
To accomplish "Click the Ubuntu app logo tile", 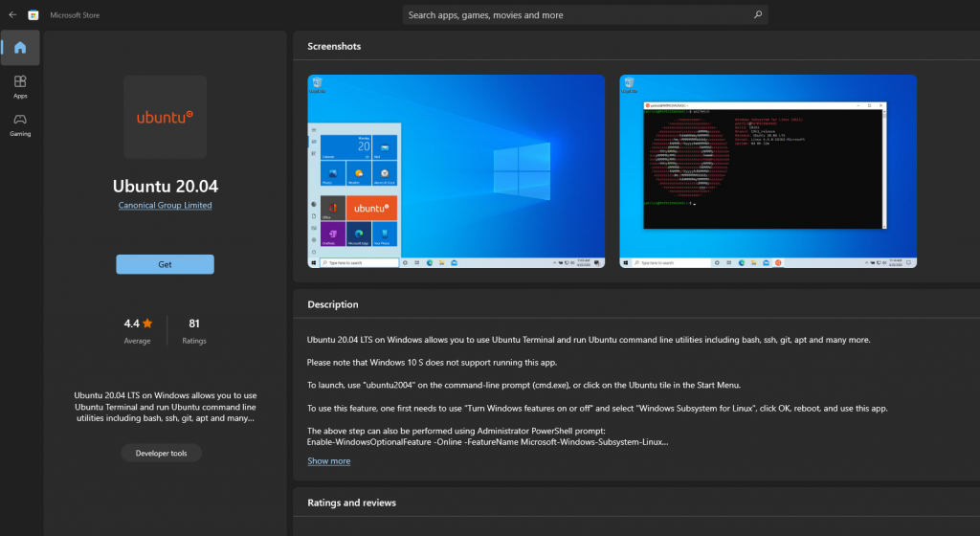I will click(165, 117).
